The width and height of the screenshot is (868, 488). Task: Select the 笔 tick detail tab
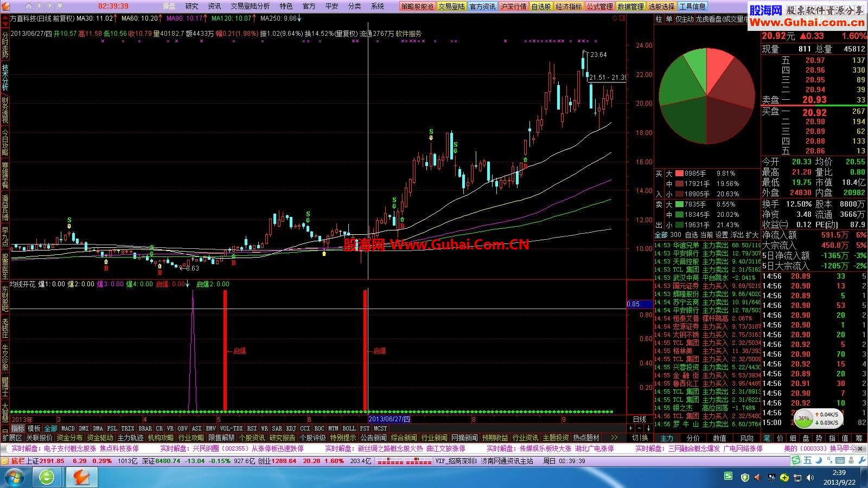pos(767,438)
